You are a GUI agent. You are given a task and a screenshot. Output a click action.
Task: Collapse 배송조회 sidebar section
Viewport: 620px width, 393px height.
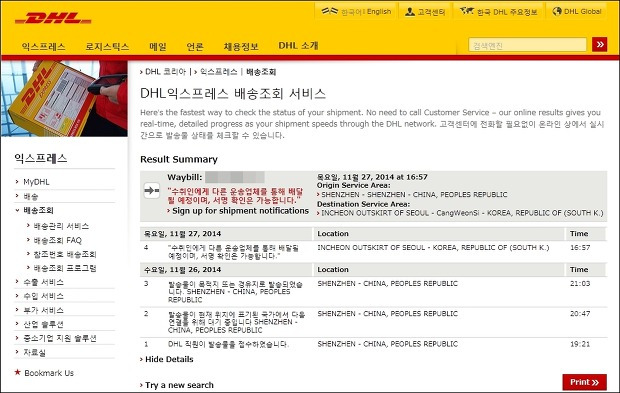(x=38, y=210)
